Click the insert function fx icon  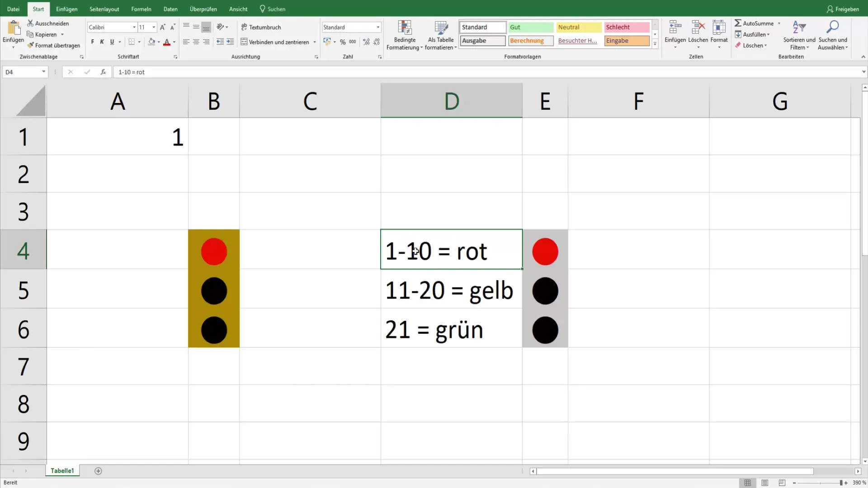point(103,72)
